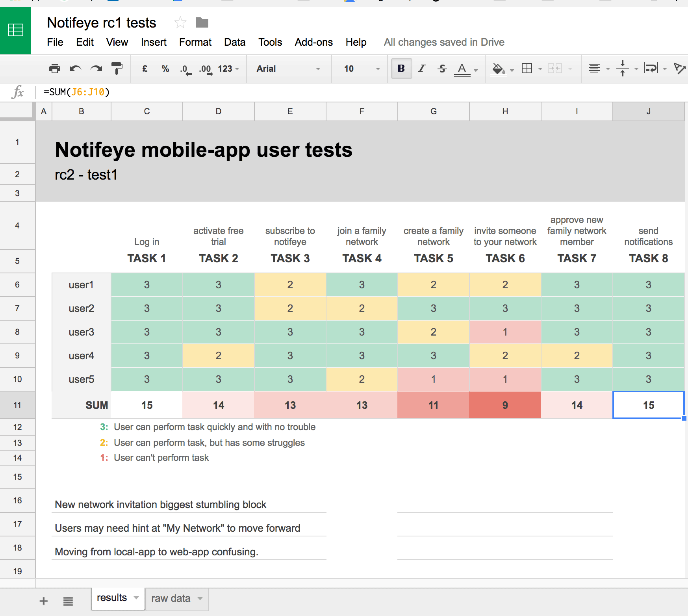Image resolution: width=688 pixels, height=616 pixels.
Task: Star the Notifeye rc1 tests document
Action: pos(180,22)
